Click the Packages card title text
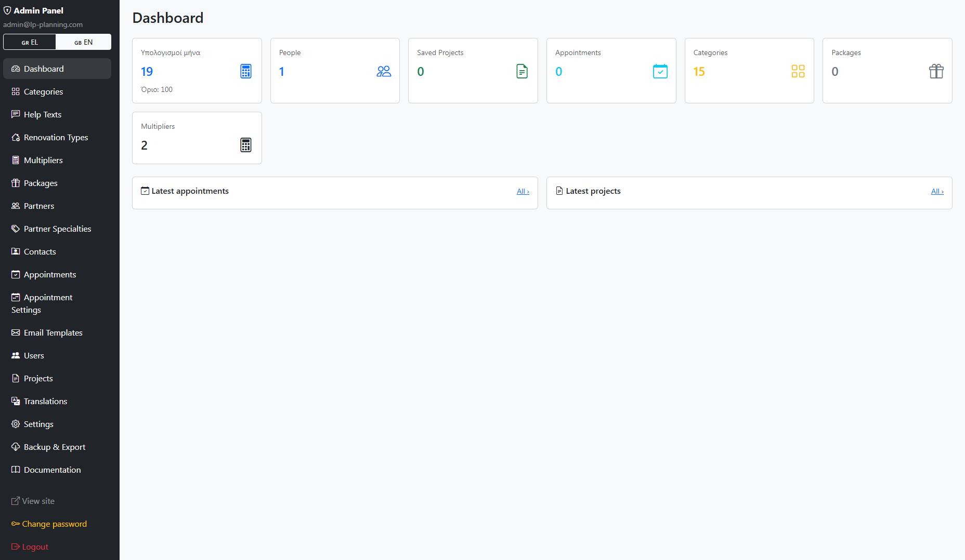This screenshot has height=560, width=965. [x=846, y=52]
